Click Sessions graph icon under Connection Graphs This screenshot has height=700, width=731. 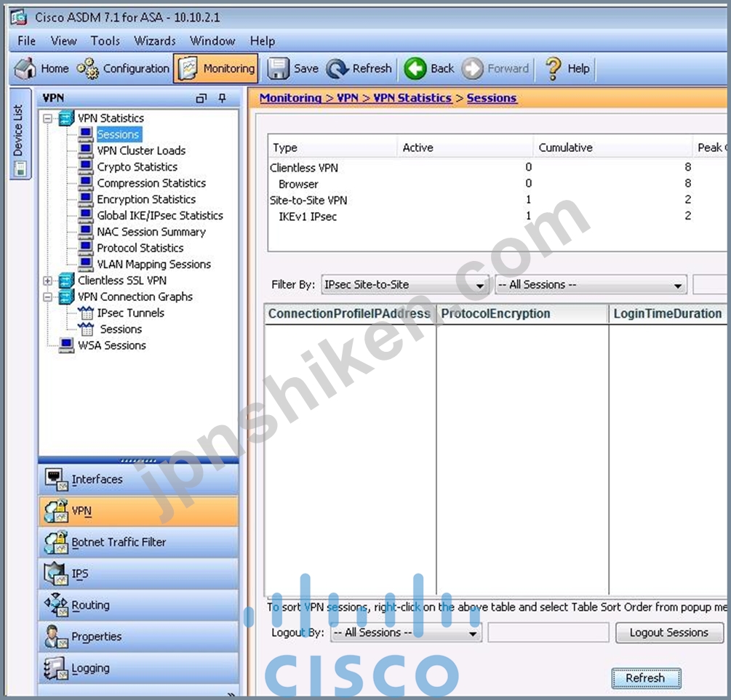pyautogui.click(x=86, y=329)
